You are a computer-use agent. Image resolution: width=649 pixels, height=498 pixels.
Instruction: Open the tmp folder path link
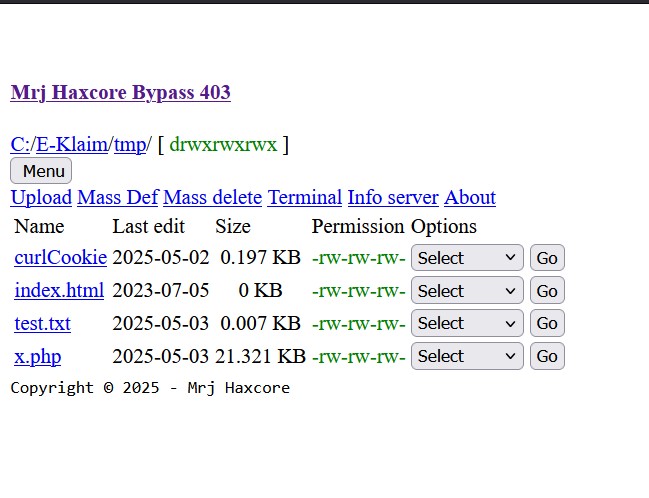coord(130,144)
